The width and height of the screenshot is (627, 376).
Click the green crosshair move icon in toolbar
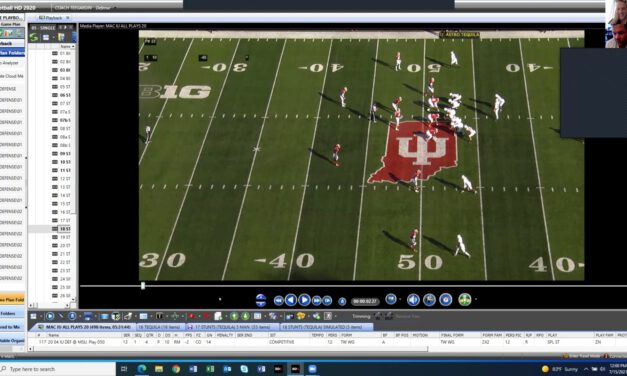click(174, 316)
